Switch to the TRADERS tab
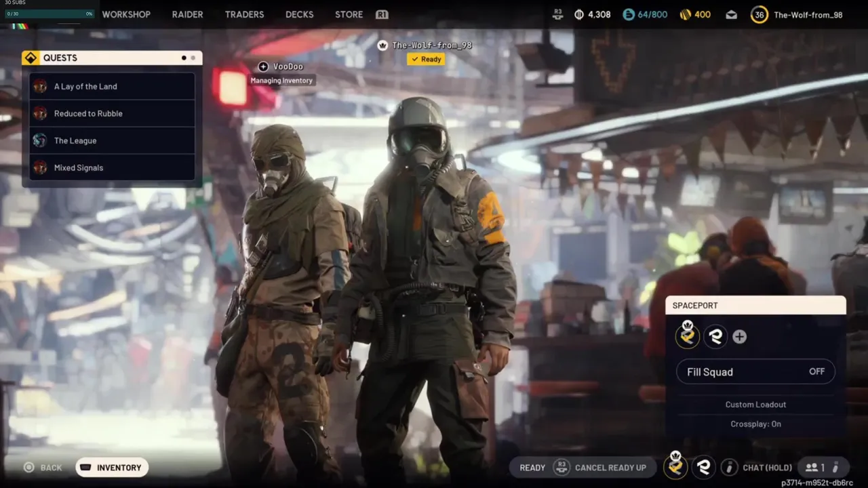This screenshot has height=488, width=868. pos(244,14)
